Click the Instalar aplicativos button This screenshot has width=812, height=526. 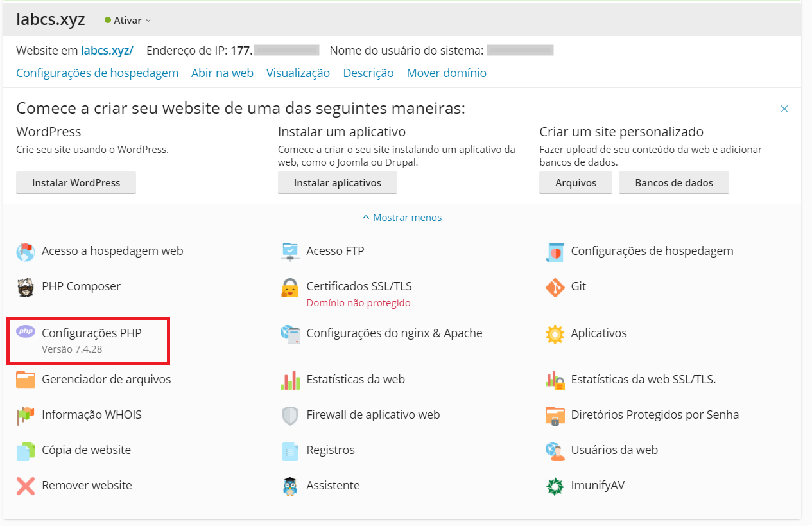click(337, 183)
